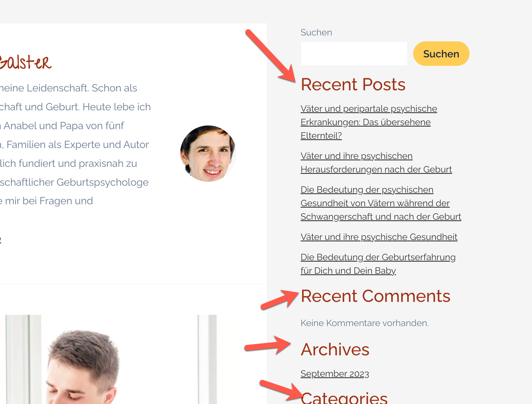Viewport: 532px width, 404px height.
Task: Open 'Väter und ihre psychischen Herausforderungen' post
Action: pyautogui.click(x=376, y=163)
